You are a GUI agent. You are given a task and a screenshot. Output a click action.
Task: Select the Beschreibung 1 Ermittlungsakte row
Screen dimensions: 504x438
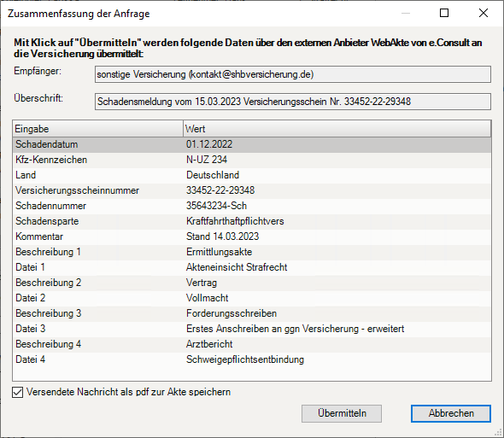click(252, 252)
